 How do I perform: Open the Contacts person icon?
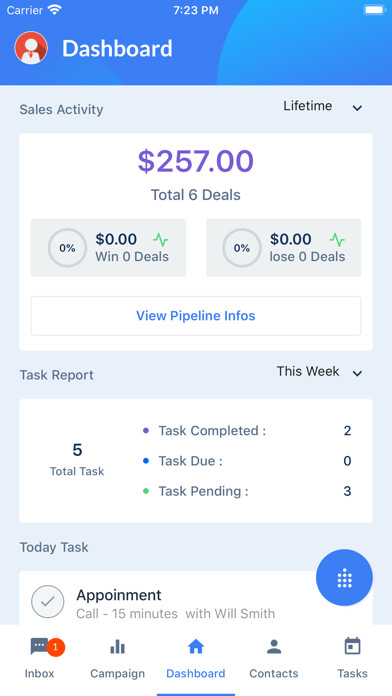click(x=274, y=647)
